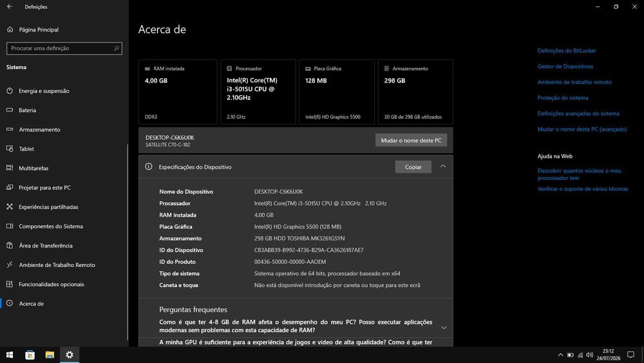This screenshot has height=363, width=644.
Task: Select Projetar para este PC icon
Action: coord(10,188)
